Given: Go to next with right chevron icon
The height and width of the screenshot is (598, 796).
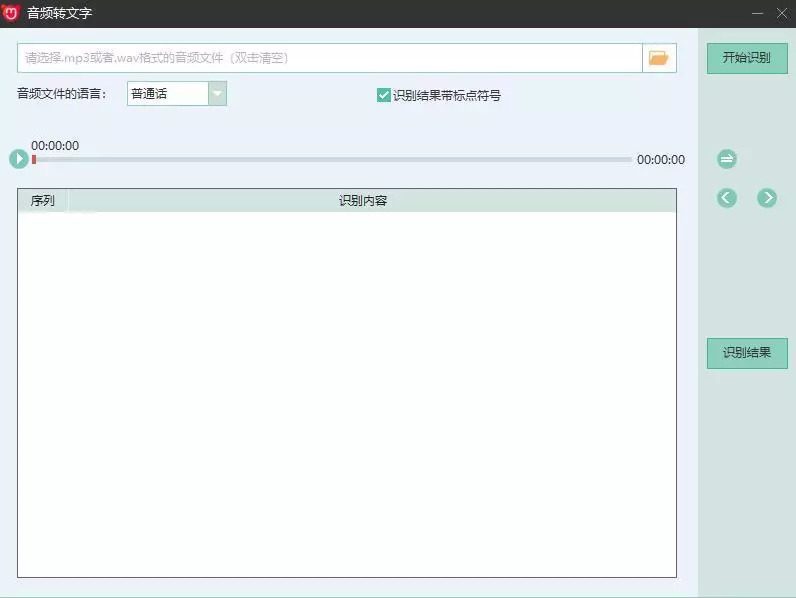Looking at the screenshot, I should point(767,197).
